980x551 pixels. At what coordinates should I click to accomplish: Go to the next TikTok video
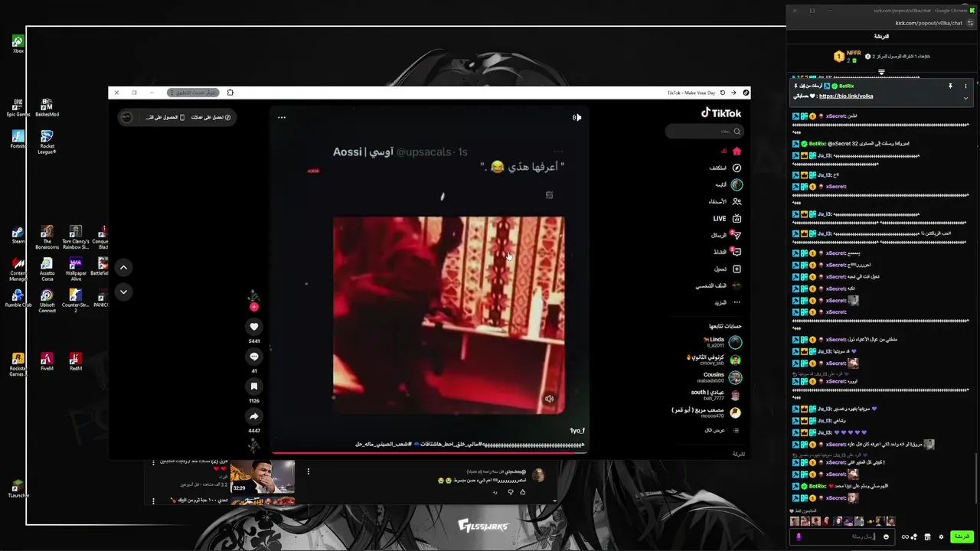tap(123, 292)
